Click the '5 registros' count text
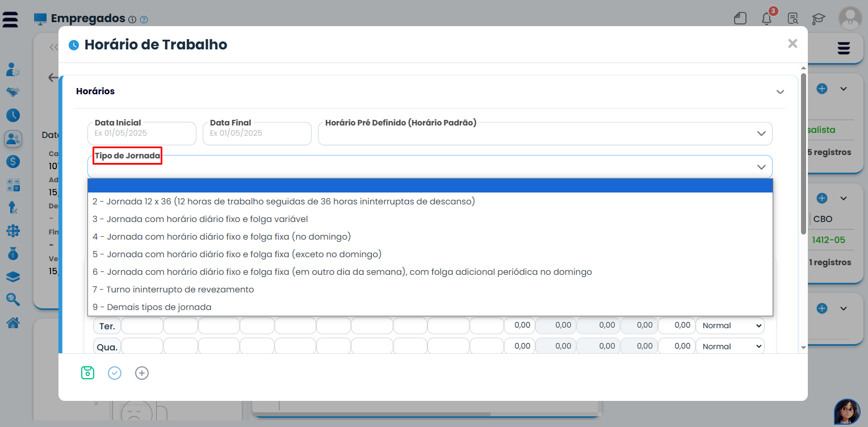 [829, 152]
